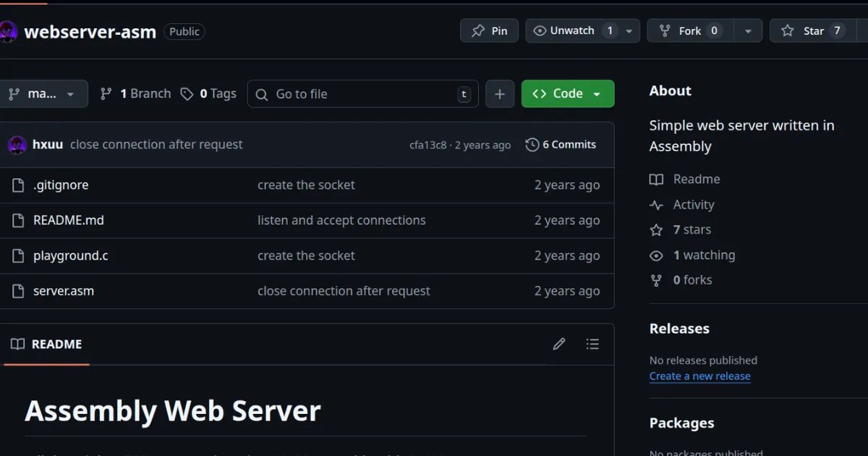Open .gitignore commit 'create the socket'
The height and width of the screenshot is (456, 868).
306,185
